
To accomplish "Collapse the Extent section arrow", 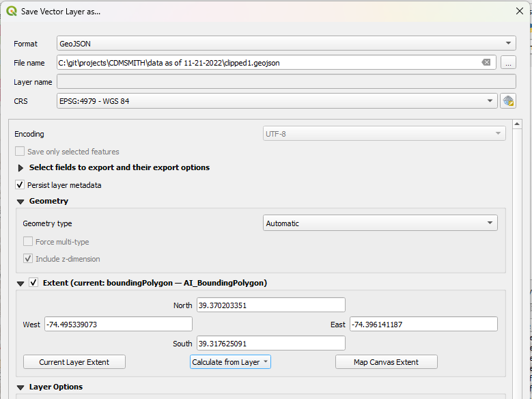I will (20, 284).
